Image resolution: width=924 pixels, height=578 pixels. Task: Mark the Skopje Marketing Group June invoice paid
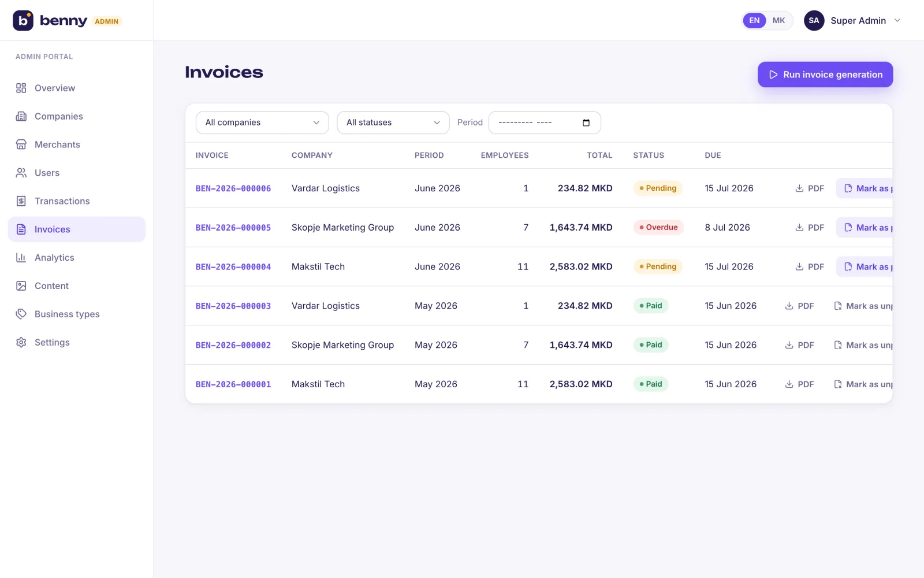tap(865, 228)
